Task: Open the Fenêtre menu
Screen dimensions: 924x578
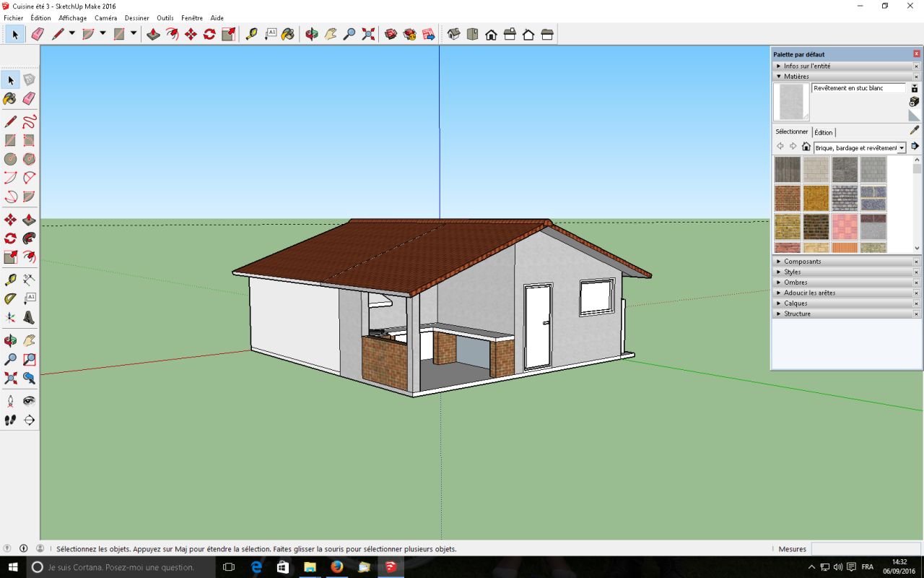Action: [192, 18]
